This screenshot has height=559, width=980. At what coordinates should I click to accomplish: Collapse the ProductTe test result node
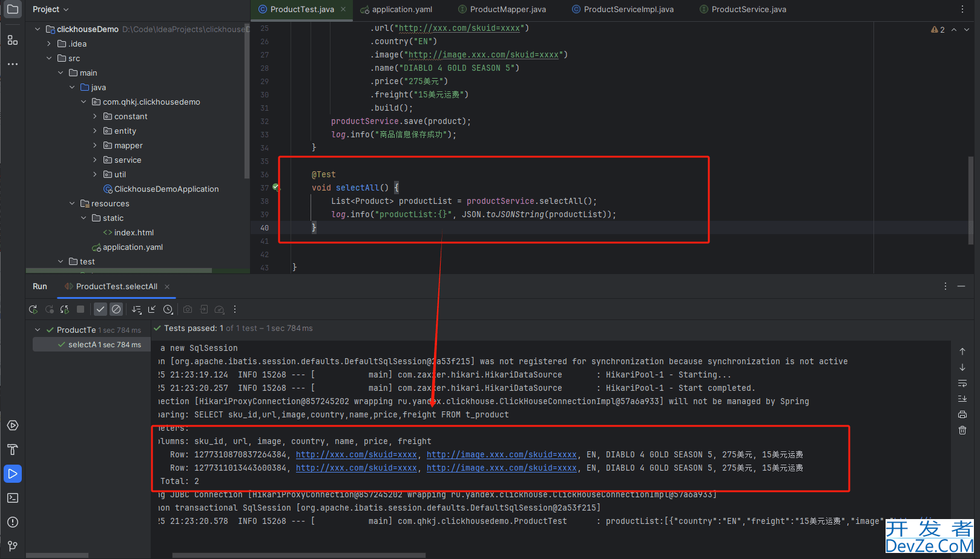coord(38,330)
